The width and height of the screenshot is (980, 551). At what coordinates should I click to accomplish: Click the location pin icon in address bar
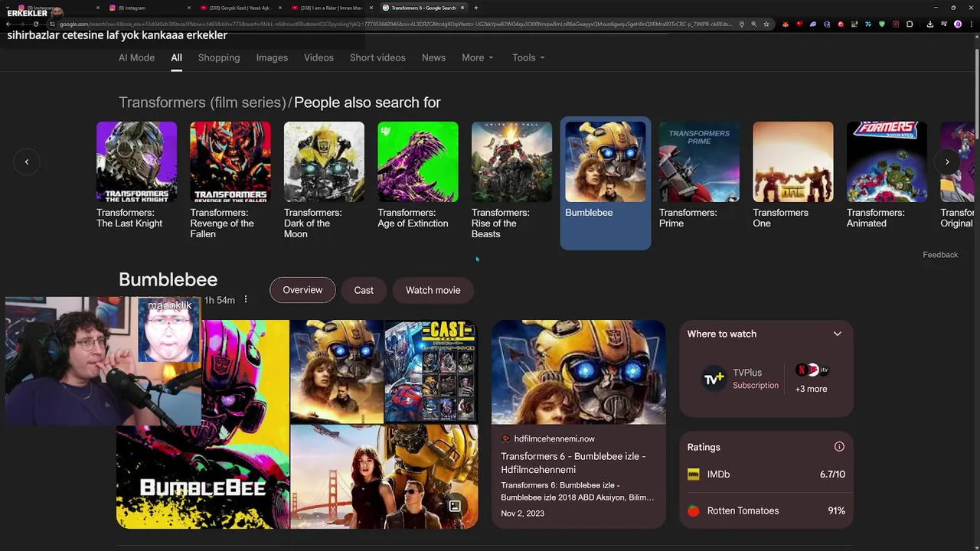pyautogui.click(x=742, y=24)
